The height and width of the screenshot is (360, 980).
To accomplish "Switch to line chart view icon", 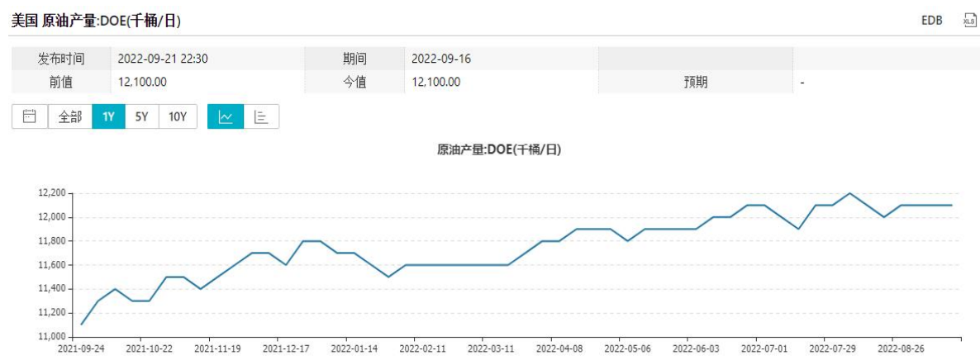I will tap(225, 116).
